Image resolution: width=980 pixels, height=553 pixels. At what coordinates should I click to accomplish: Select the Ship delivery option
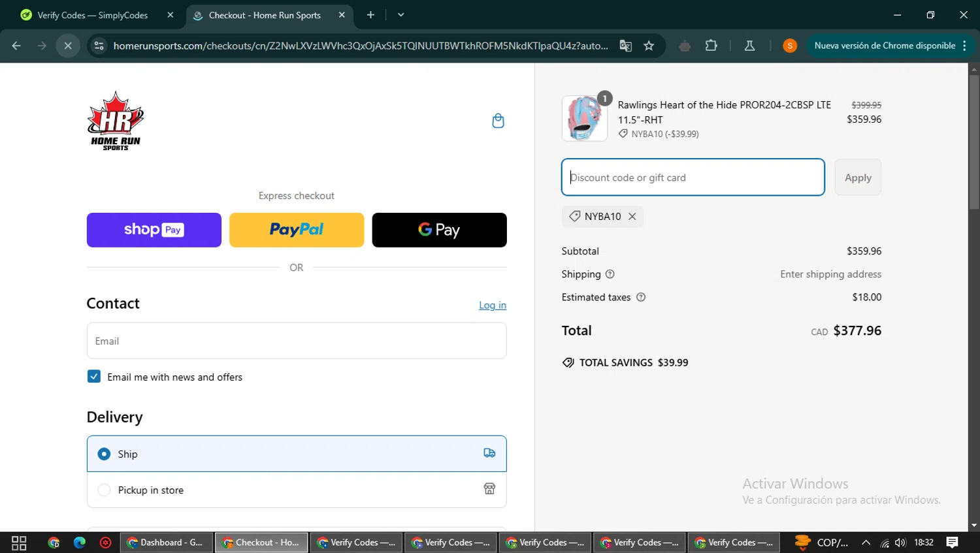(297, 454)
